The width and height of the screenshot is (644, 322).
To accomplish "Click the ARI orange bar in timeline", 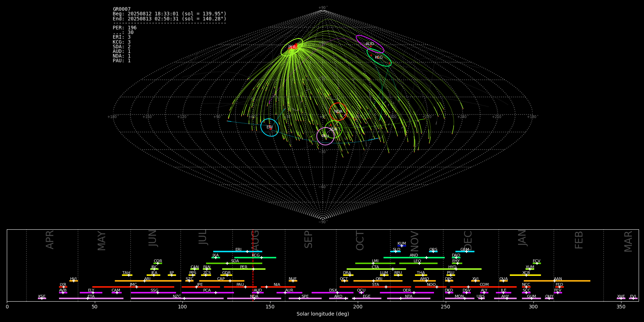I will [x=148, y=281].
